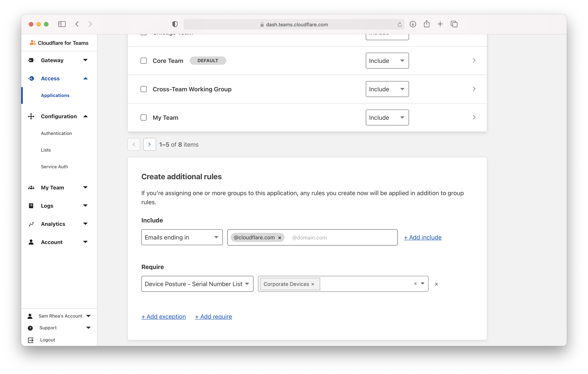Tick the My Team group checkbox
This screenshot has height=374, width=588.
(144, 117)
